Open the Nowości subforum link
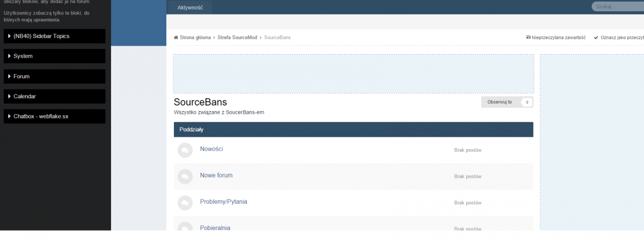The height and width of the screenshot is (244, 644). 211,149
